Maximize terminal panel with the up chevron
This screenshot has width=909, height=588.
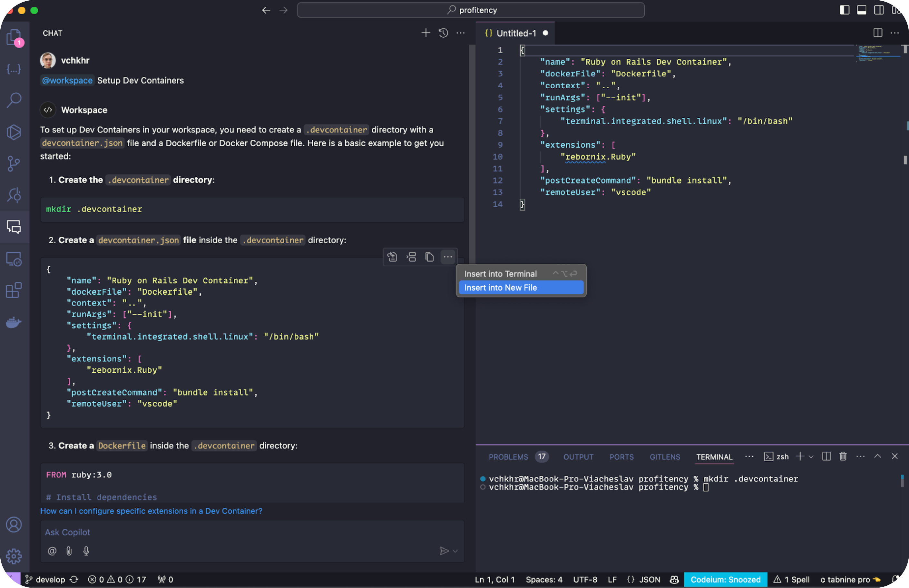pyautogui.click(x=877, y=457)
